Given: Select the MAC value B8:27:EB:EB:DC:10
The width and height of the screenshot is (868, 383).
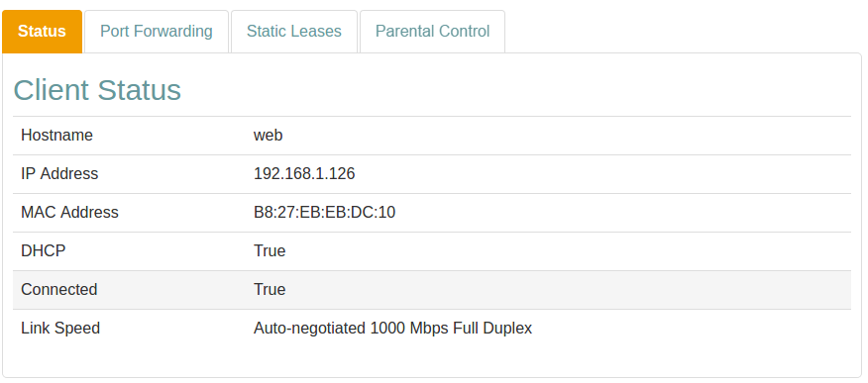Looking at the screenshot, I should pos(324,212).
